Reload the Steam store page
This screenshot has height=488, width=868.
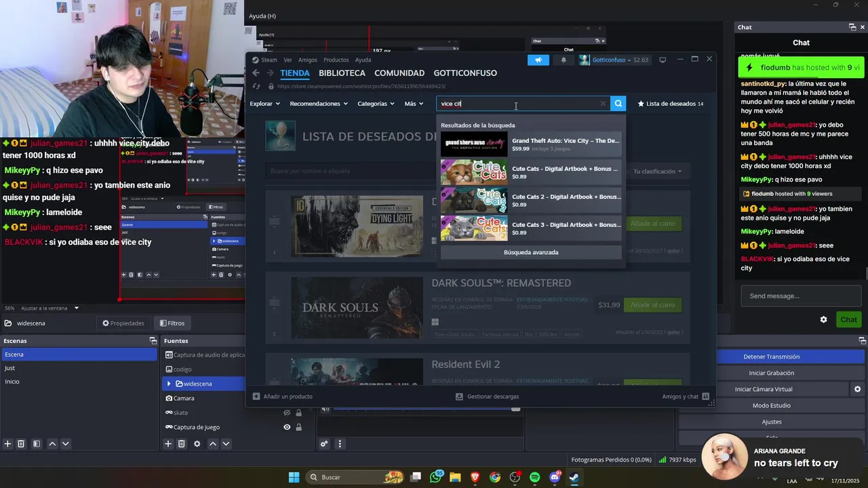coord(256,86)
